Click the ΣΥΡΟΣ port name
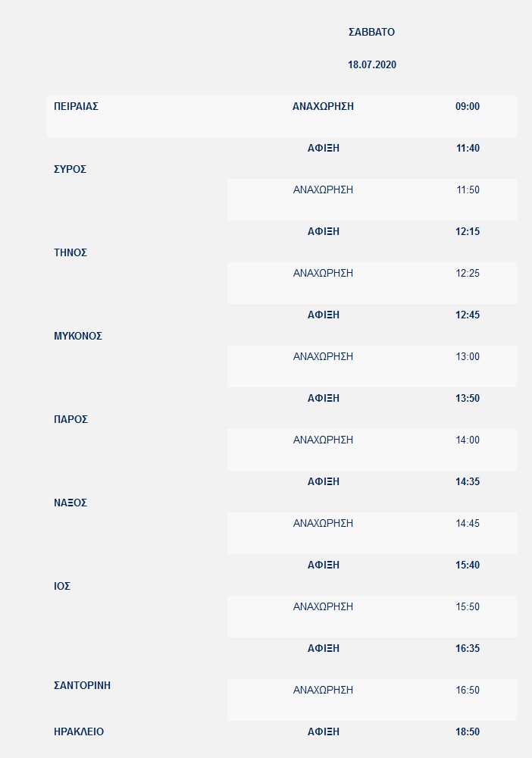This screenshot has height=758, width=532. click(x=70, y=169)
